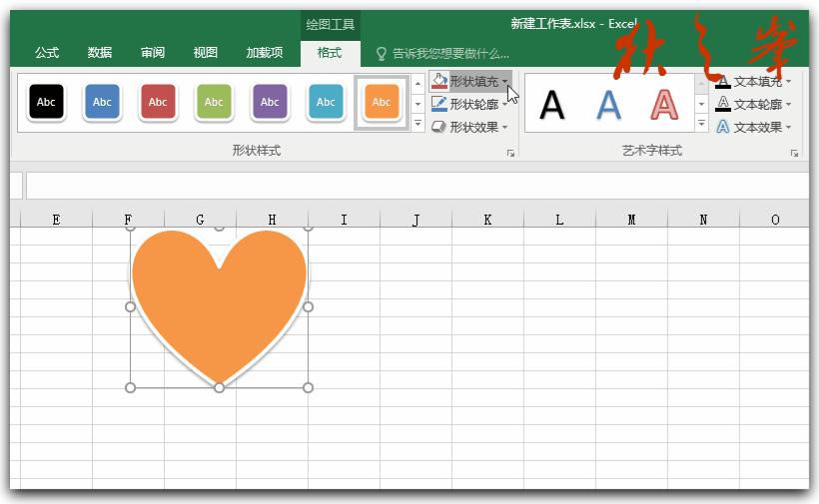Click the lightbulb tell-me icon
819x504 pixels.
pyautogui.click(x=382, y=53)
